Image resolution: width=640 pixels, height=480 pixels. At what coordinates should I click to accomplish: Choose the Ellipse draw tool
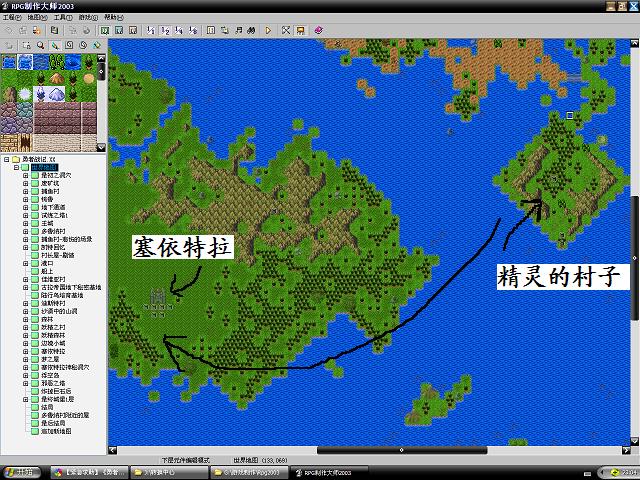pos(83,45)
